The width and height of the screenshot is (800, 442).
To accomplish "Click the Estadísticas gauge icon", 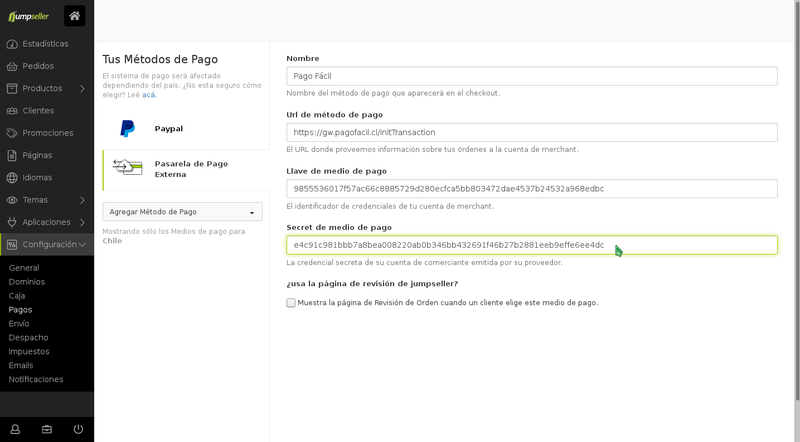I will tap(12, 44).
